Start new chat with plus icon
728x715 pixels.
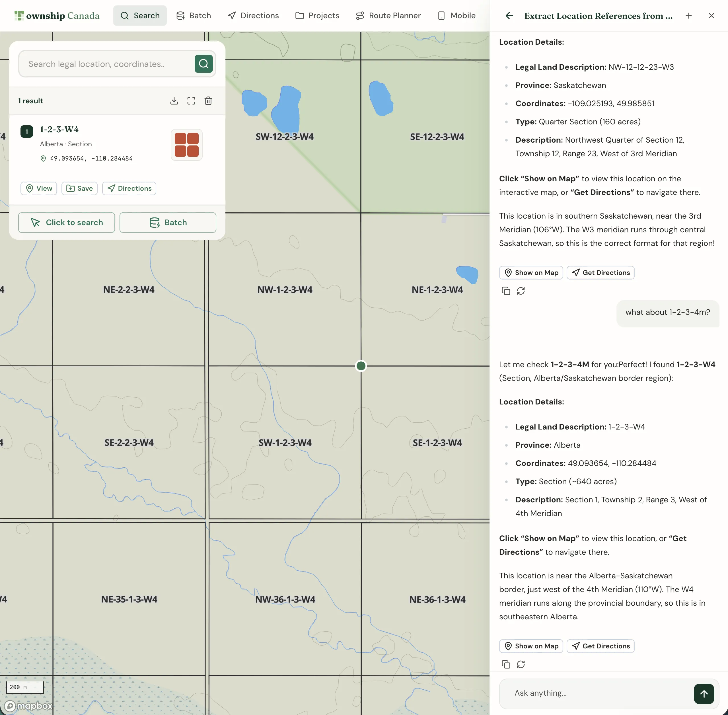tap(688, 16)
